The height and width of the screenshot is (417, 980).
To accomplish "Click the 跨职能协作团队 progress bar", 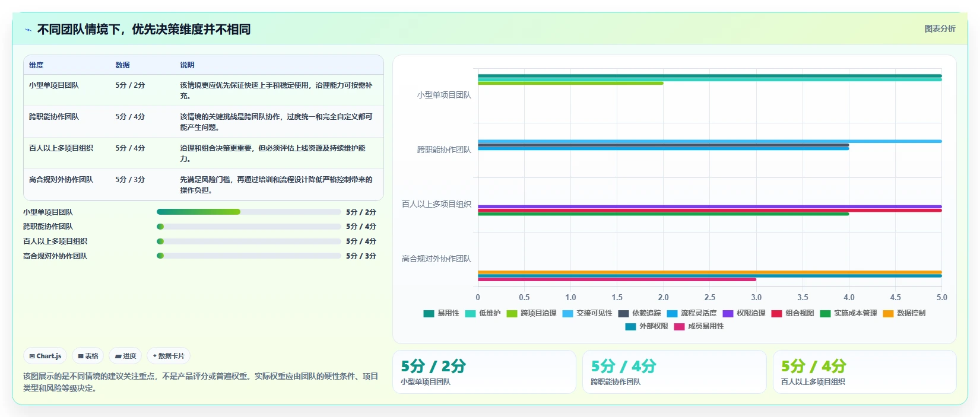I will (249, 227).
